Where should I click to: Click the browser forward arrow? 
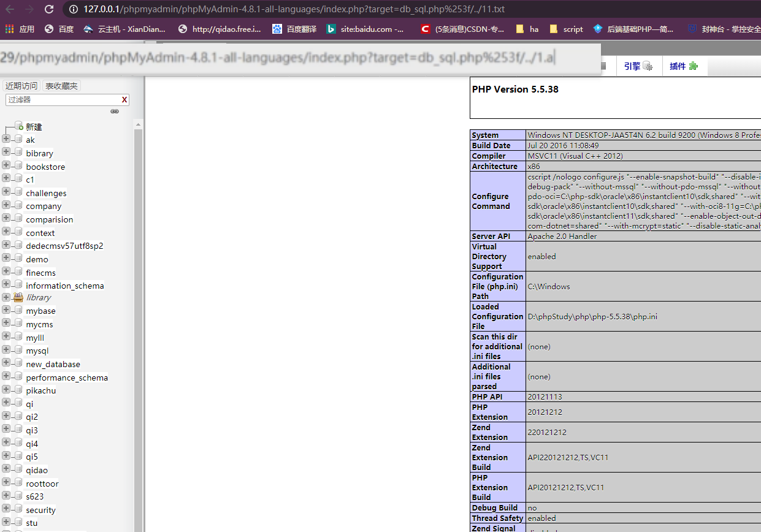[29, 9]
